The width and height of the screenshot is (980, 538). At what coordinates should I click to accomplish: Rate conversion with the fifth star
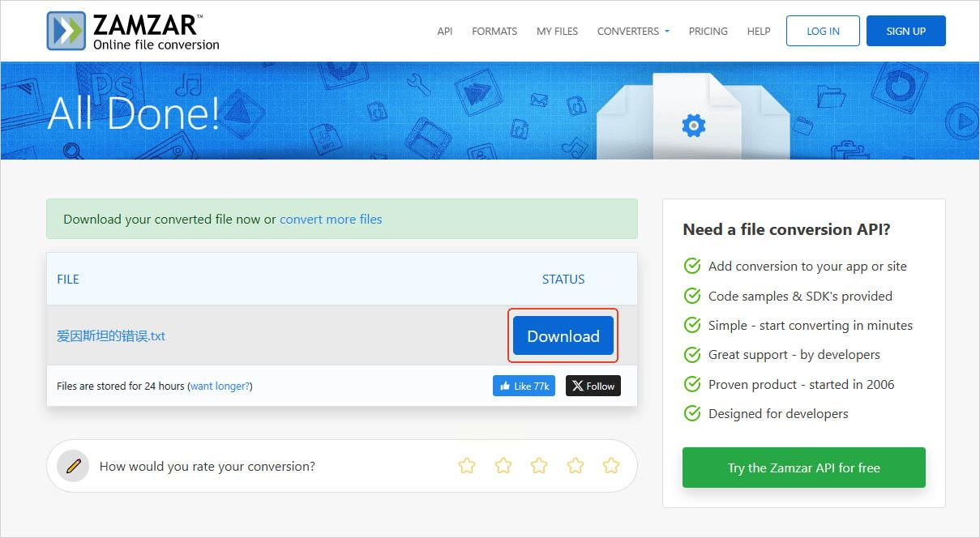tap(611, 465)
